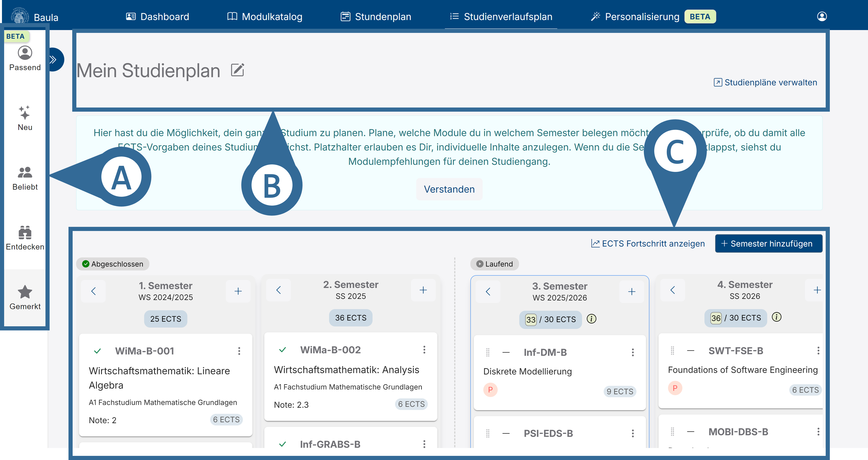Open the user profile icon in navbar
Image resolution: width=868 pixels, height=460 pixels.
822,16
